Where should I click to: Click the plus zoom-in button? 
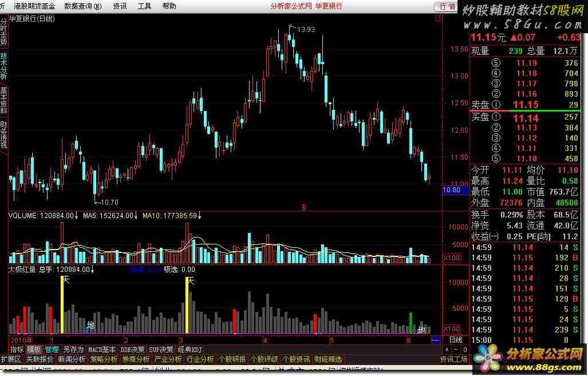(447, 349)
